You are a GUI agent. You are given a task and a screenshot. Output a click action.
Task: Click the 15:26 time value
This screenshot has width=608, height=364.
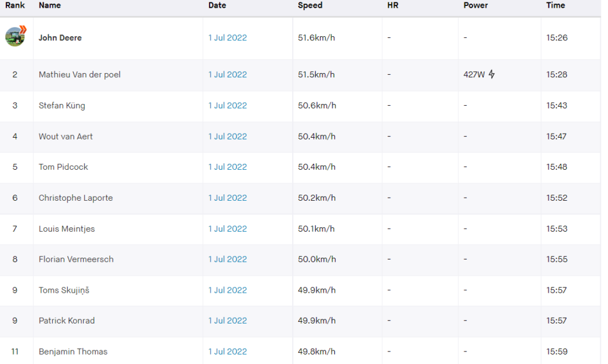coord(557,37)
